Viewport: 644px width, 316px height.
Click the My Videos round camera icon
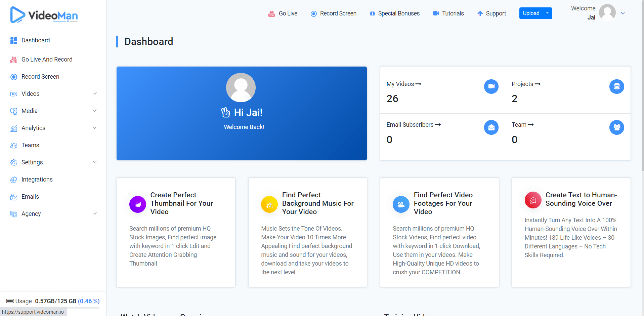[x=491, y=86]
